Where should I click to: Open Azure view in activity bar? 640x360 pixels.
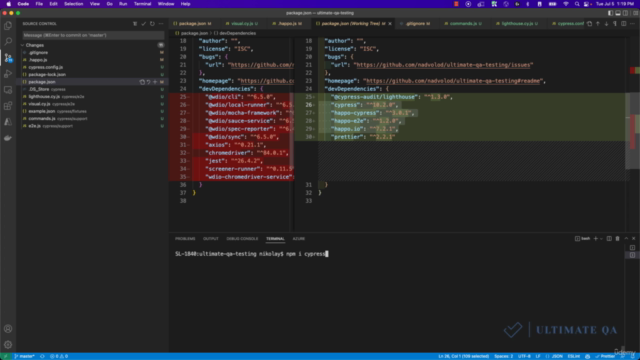coord(8,122)
